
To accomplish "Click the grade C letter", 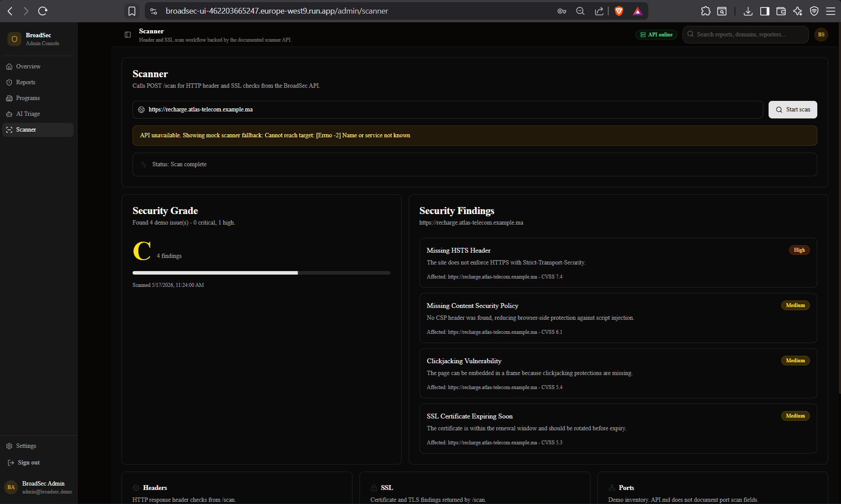I will click(x=142, y=251).
